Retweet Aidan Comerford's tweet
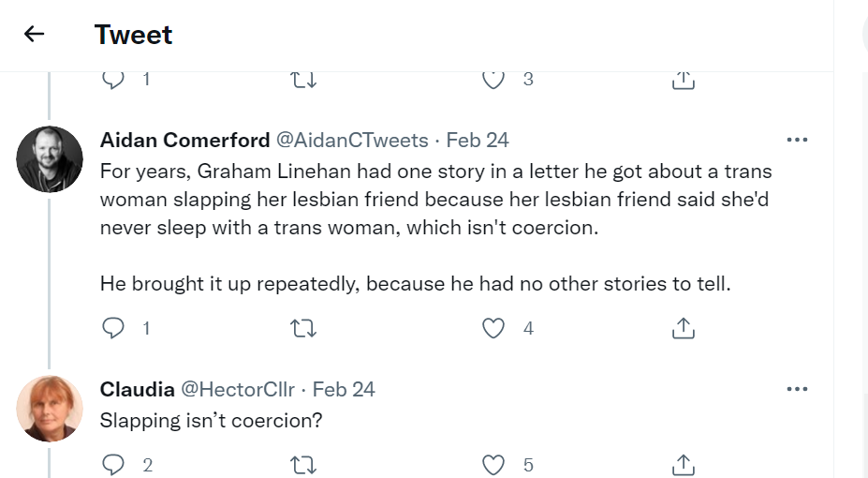Viewport: 868px width, 478px height. click(x=304, y=327)
